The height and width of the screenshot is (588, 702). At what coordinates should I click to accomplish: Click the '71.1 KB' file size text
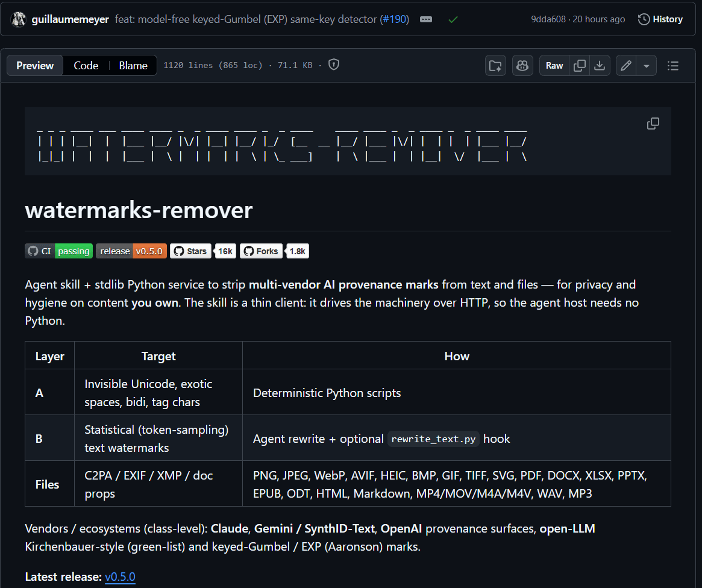(295, 65)
